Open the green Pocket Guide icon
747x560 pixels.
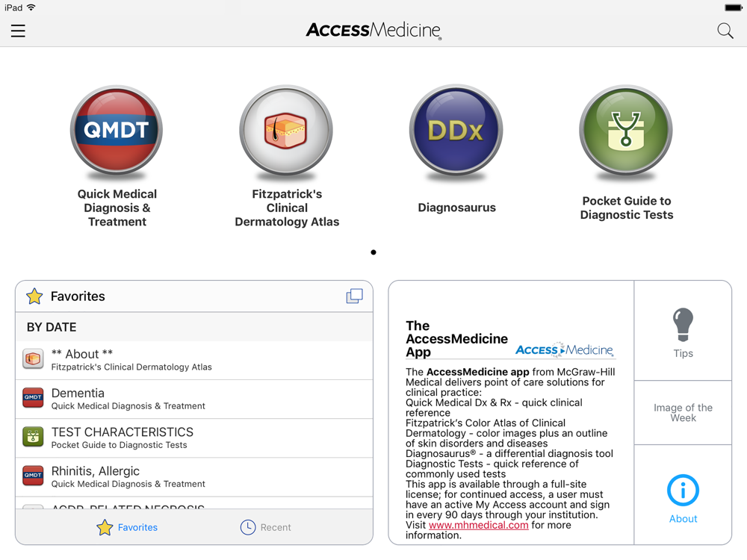(626, 130)
